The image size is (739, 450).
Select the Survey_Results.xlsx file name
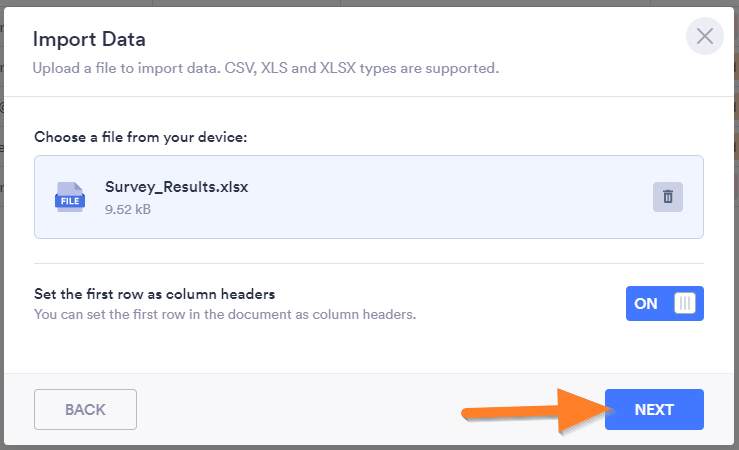(176, 187)
